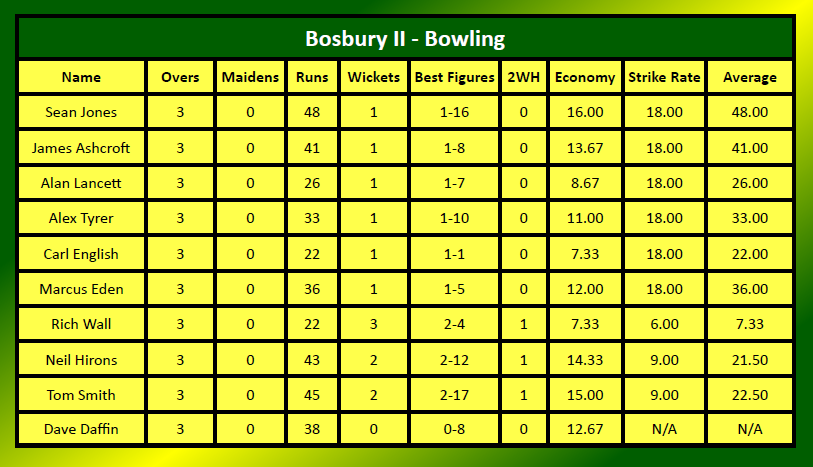Select economy value 8.67
813x467 pixels.
click(x=585, y=183)
